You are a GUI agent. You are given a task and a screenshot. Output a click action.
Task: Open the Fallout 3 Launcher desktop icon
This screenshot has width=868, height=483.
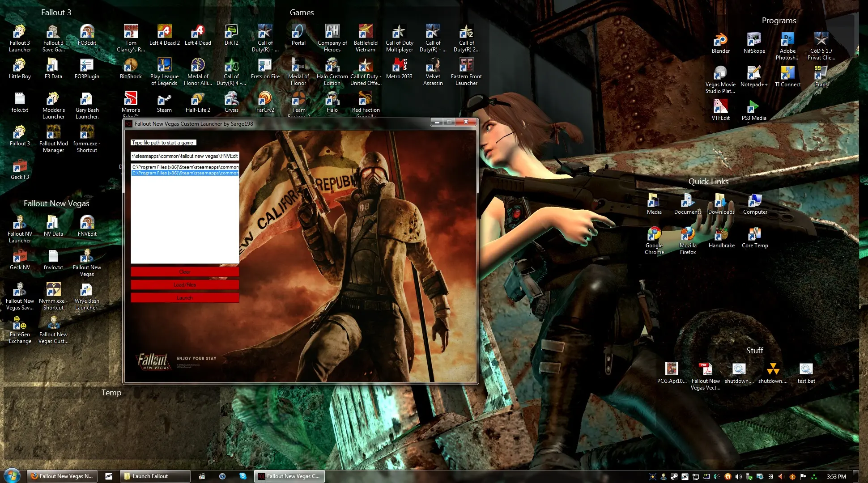20,38
